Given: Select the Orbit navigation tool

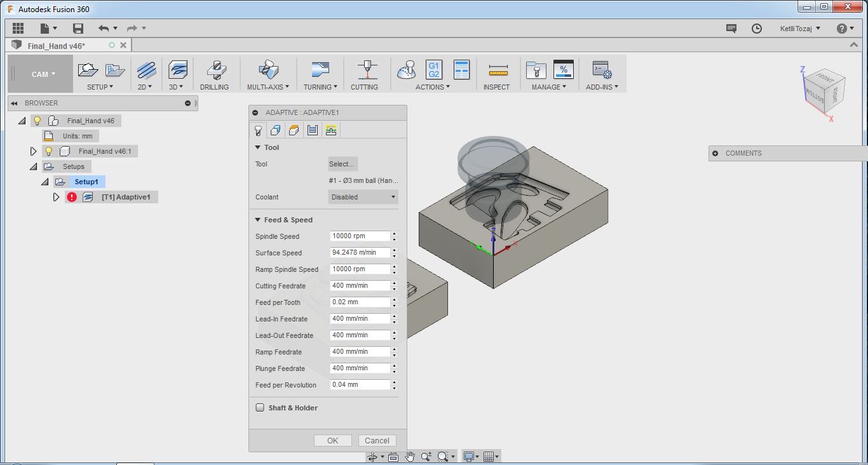Looking at the screenshot, I should (x=373, y=457).
